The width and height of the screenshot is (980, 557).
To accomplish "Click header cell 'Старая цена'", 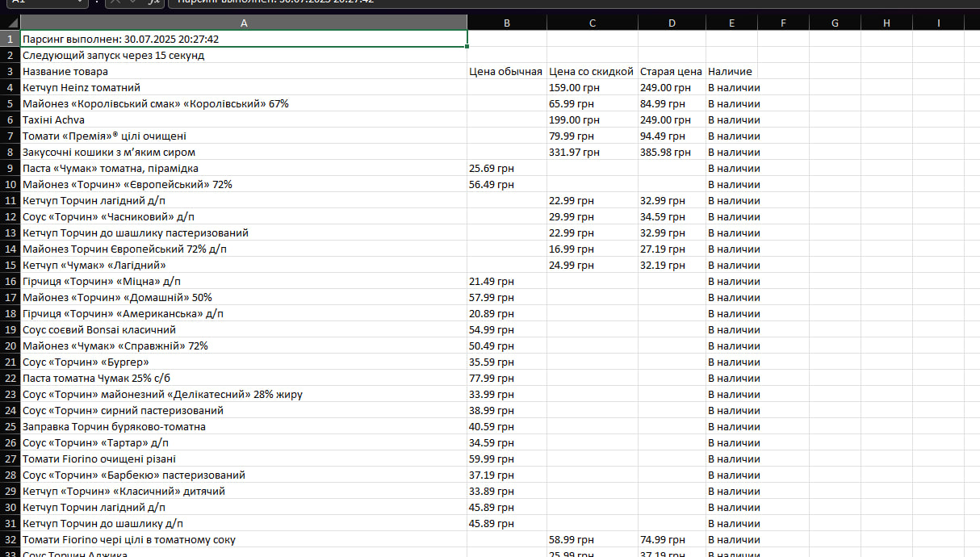I will [x=672, y=71].
